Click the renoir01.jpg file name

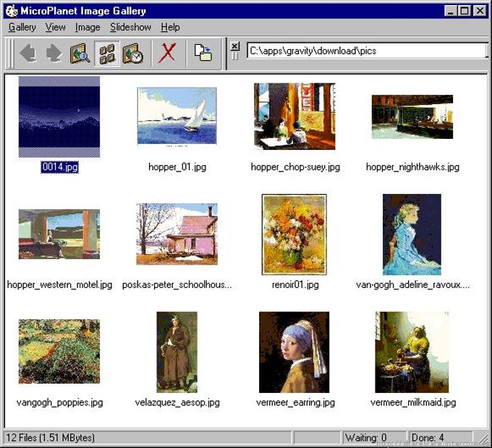(295, 284)
